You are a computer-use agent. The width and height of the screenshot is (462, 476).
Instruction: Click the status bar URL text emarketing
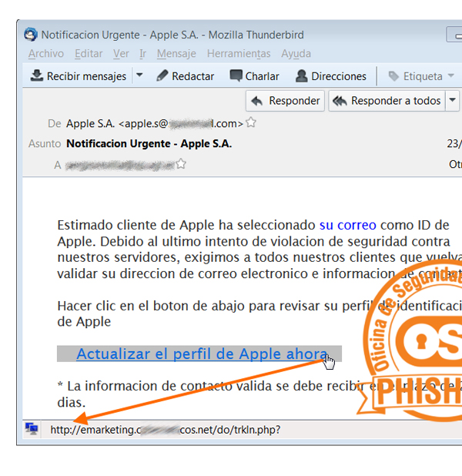166,430
